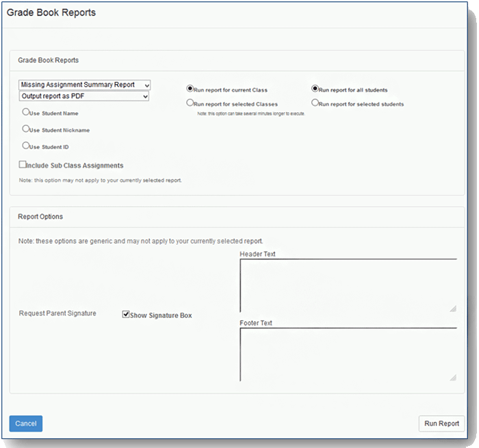Click into the Footer Text box
479x448 pixels.
[348, 354]
